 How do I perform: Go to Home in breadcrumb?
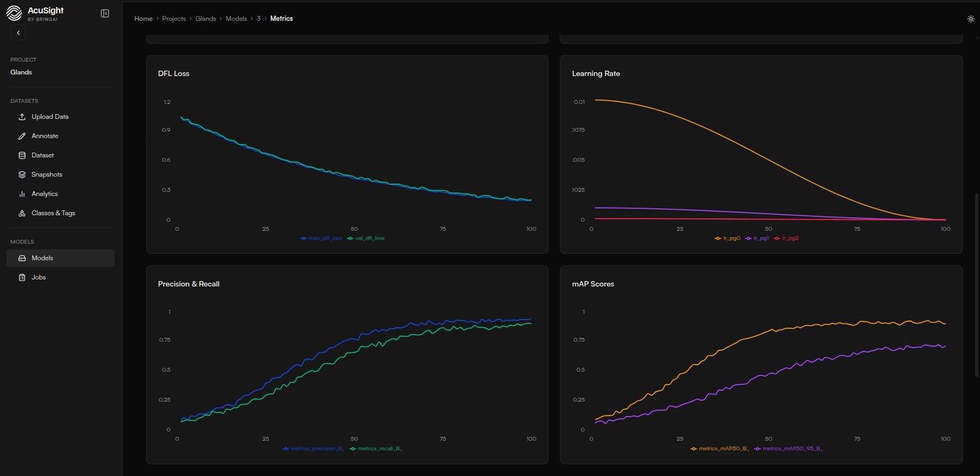(x=143, y=19)
